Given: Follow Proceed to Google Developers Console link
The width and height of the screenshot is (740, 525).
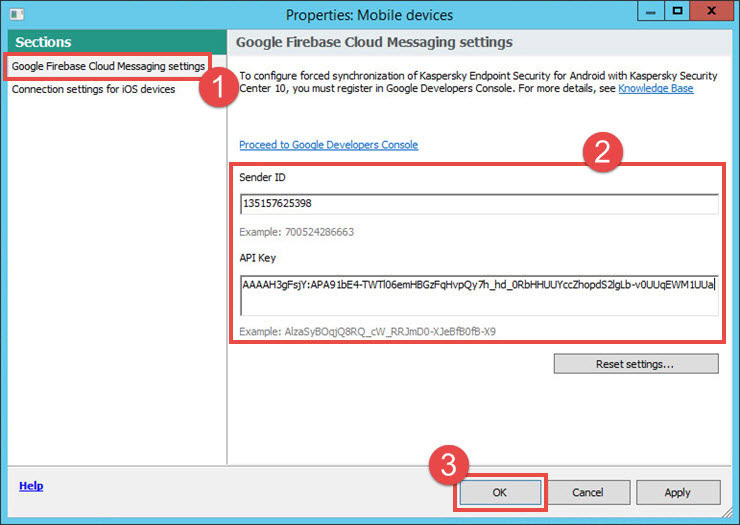Looking at the screenshot, I should click(x=328, y=145).
